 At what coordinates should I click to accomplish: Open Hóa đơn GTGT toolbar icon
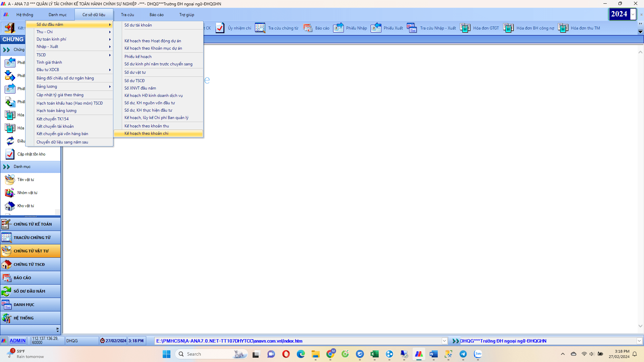(465, 28)
